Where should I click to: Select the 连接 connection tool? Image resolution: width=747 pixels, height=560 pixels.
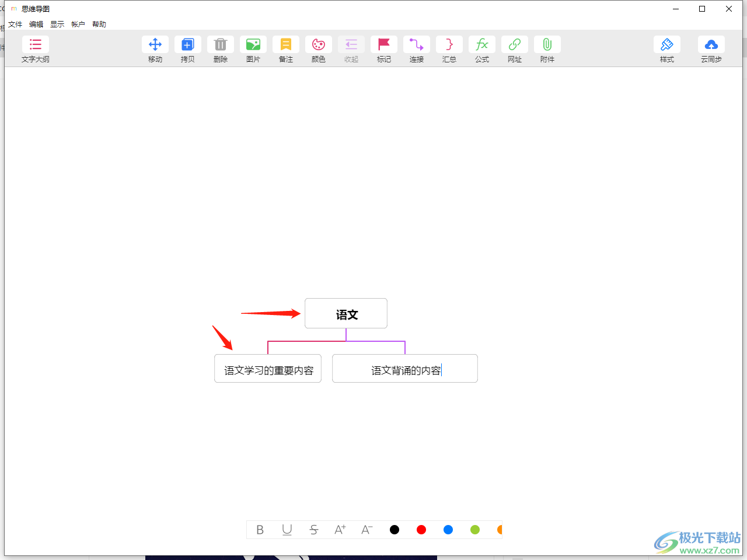(417, 50)
